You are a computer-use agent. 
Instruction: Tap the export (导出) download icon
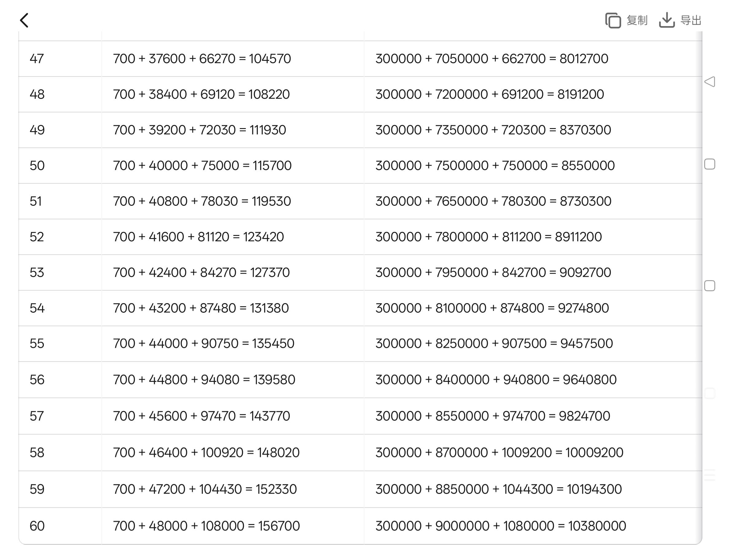pyautogui.click(x=667, y=20)
